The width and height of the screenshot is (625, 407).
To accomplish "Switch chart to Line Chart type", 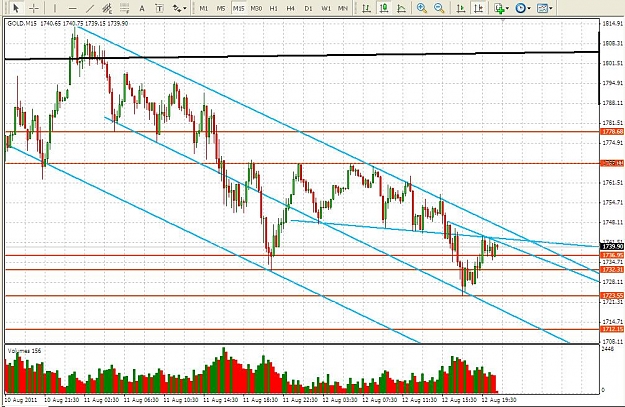I will [x=401, y=8].
